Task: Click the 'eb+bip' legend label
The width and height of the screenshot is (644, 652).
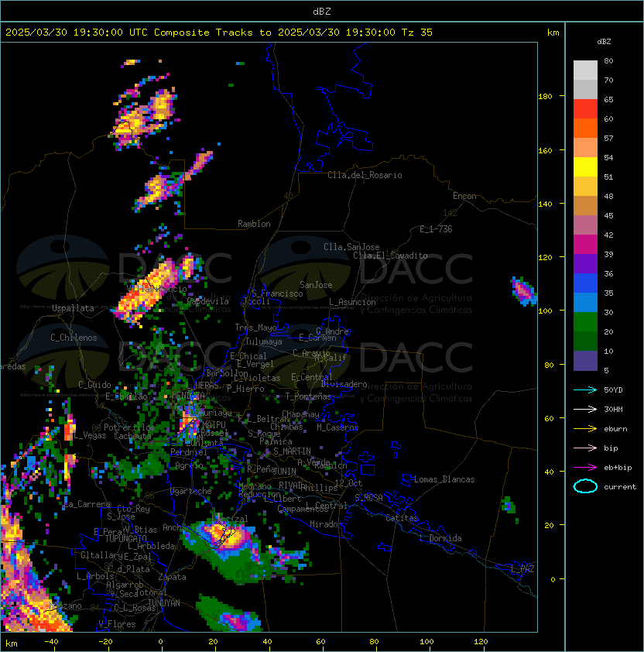Action: [618, 468]
